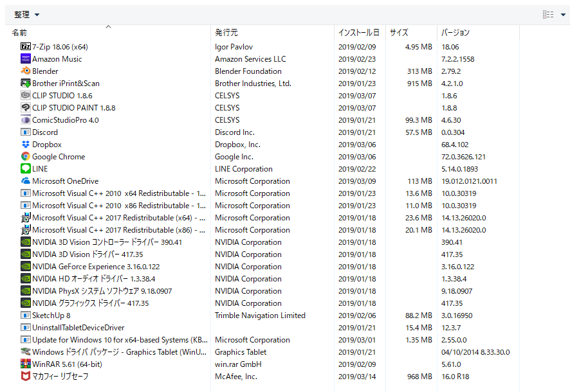
Task: Click the Blender application icon
Action: [x=26, y=71]
